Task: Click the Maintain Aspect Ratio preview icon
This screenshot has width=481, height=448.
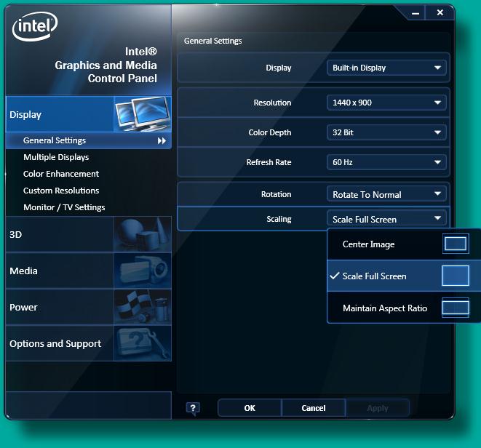Action: [x=456, y=308]
